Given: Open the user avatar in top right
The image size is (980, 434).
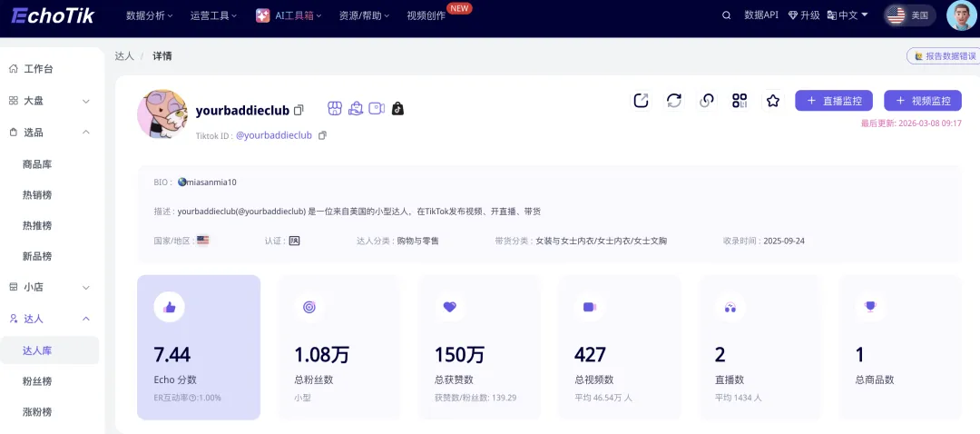Looking at the screenshot, I should (961, 15).
